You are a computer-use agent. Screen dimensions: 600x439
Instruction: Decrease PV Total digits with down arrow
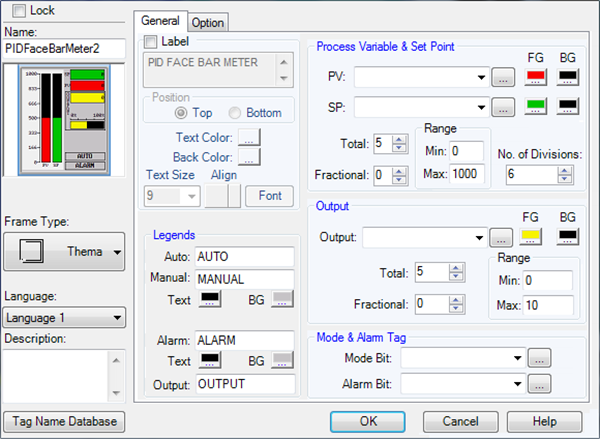click(399, 148)
